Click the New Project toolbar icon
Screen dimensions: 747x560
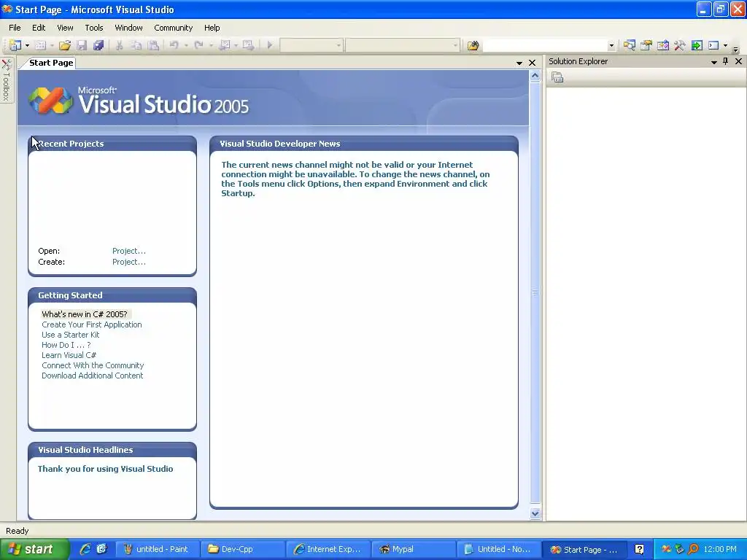15,45
